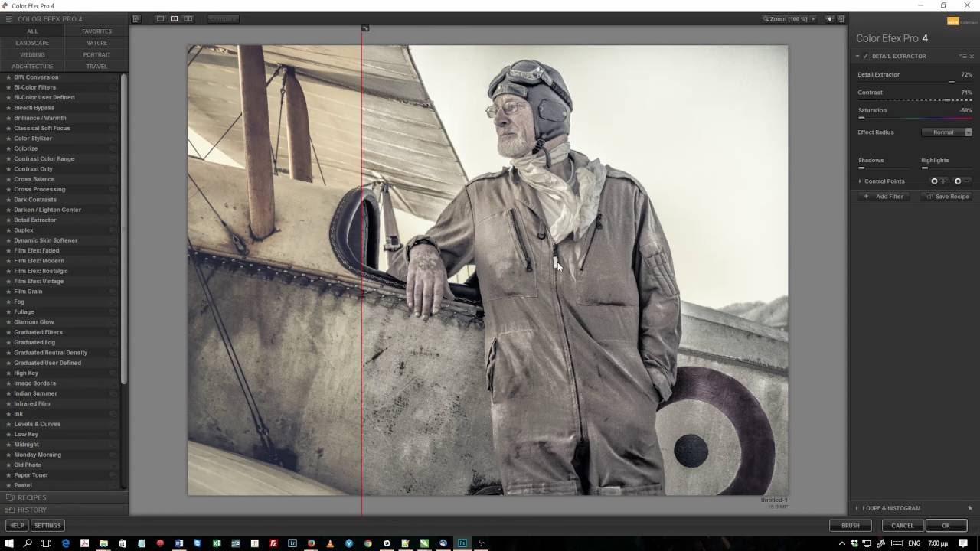Expand Loupe & Histogram panel

(x=857, y=508)
